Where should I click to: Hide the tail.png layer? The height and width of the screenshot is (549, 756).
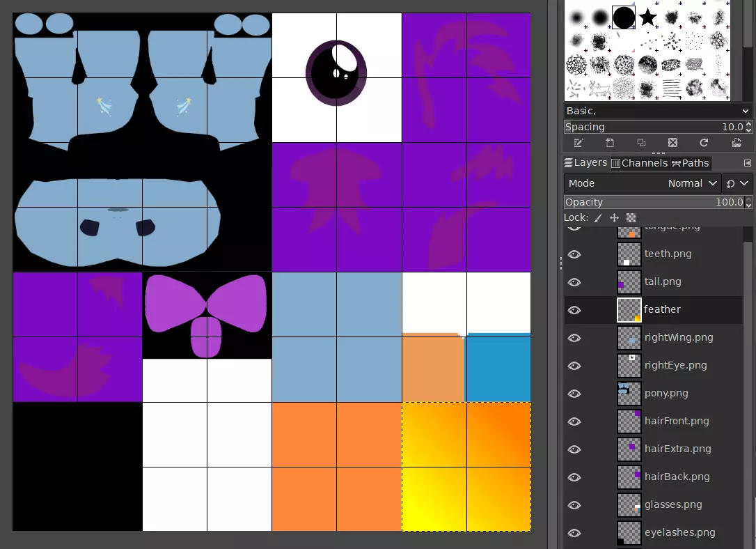click(574, 282)
